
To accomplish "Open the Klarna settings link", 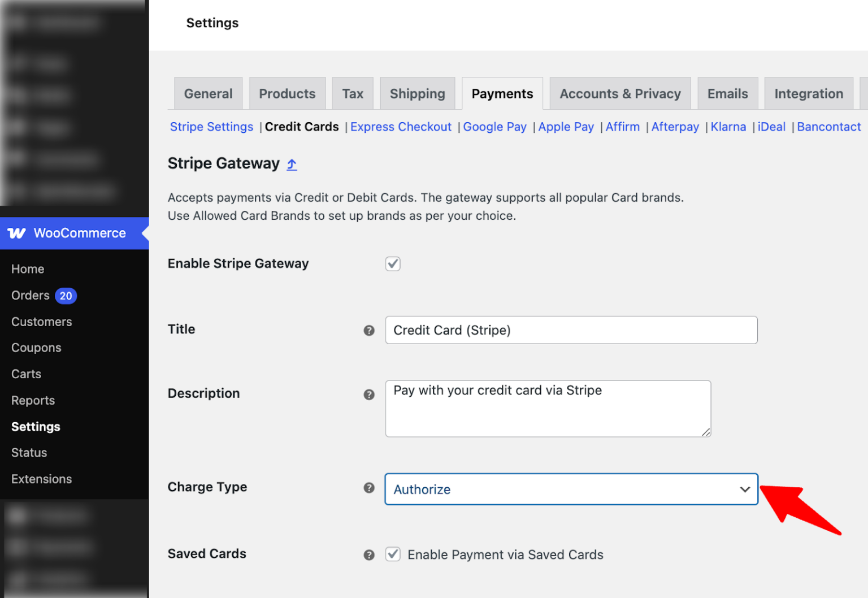I will point(728,127).
